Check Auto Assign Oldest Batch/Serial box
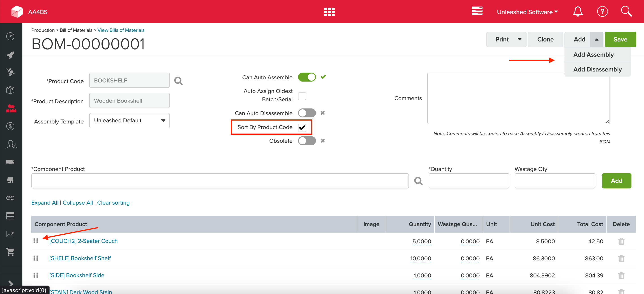This screenshot has height=294, width=644. (302, 96)
